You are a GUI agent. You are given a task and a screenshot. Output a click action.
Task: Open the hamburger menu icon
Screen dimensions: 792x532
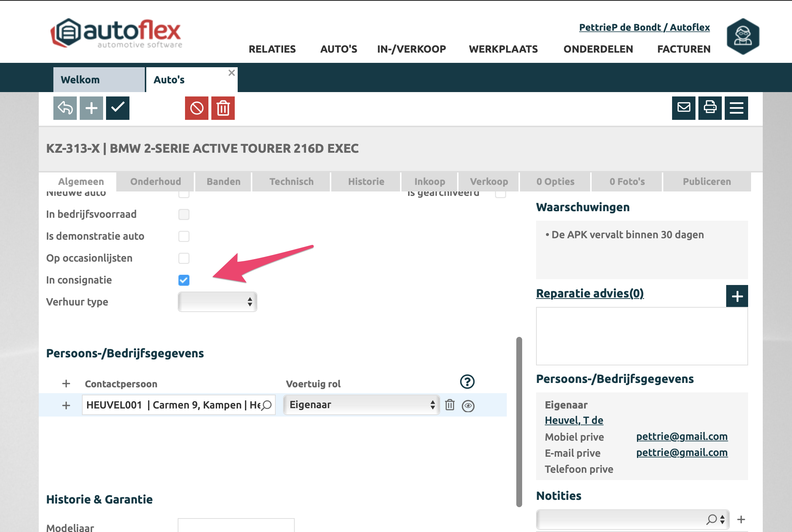pos(736,108)
